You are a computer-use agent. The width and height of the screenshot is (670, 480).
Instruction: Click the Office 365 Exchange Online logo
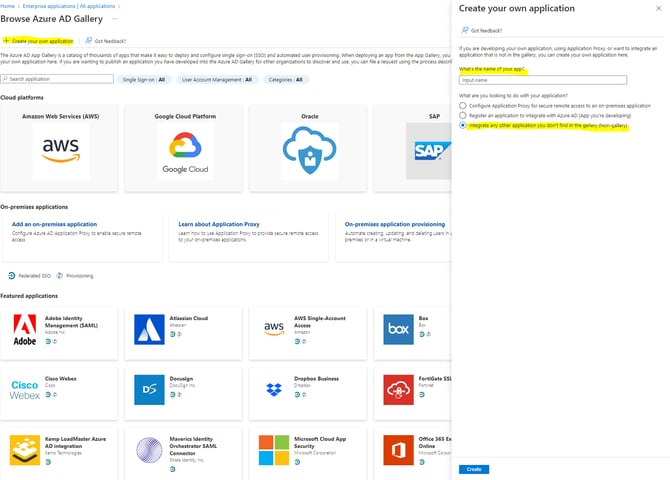(x=398, y=450)
